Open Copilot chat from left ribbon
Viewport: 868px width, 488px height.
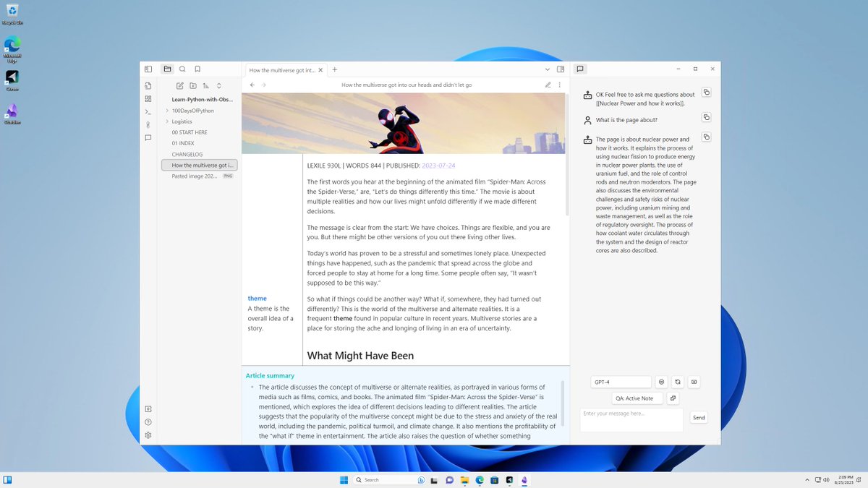148,137
